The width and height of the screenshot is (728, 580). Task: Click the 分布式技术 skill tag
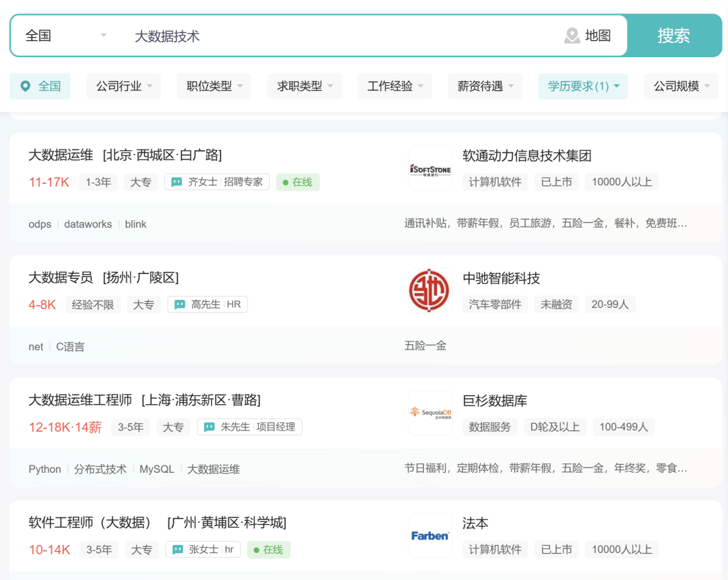pos(100,469)
